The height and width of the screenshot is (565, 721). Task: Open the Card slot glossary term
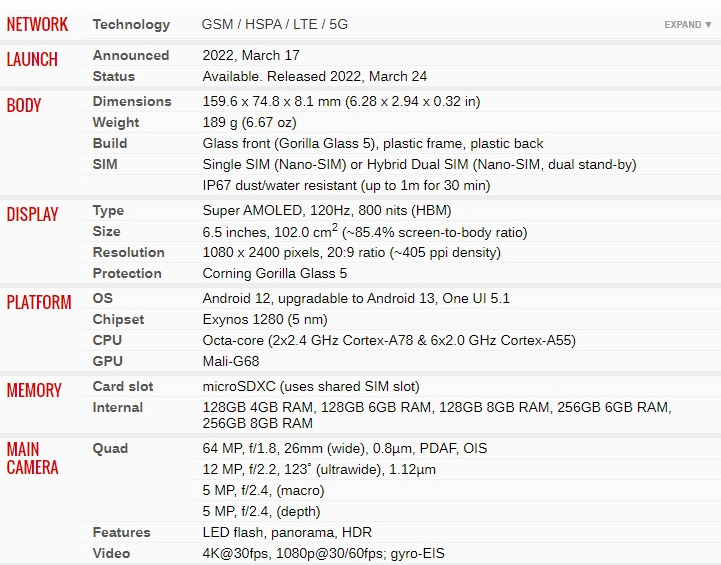tap(123, 387)
